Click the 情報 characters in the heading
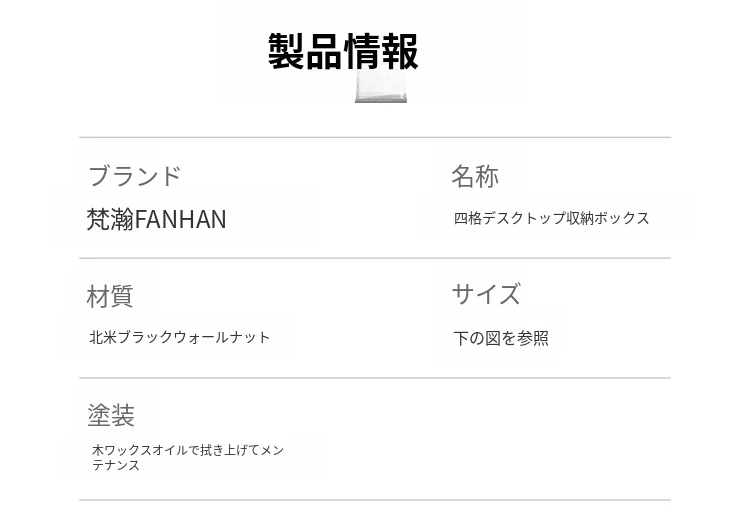This screenshot has width=750, height=522. (381, 51)
